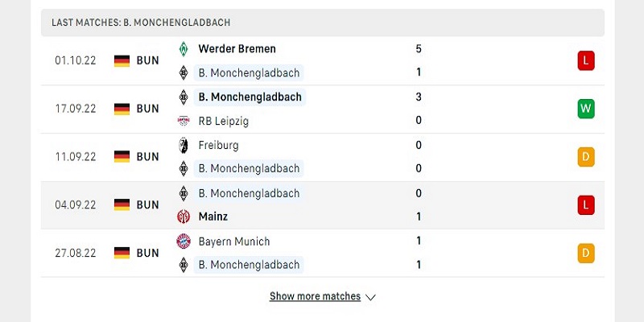Click the Mainz club logo
This screenshot has width=644, height=322.
184,217
